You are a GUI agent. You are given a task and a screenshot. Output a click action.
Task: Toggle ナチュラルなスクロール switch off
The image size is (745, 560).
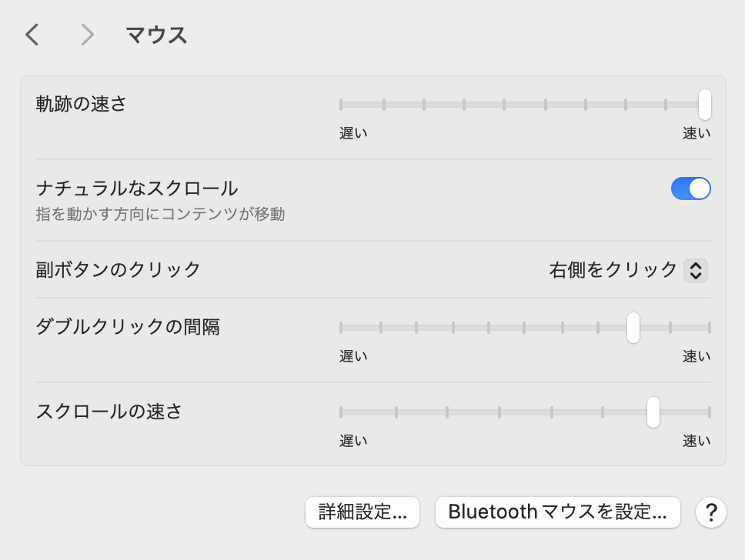pyautogui.click(x=690, y=188)
